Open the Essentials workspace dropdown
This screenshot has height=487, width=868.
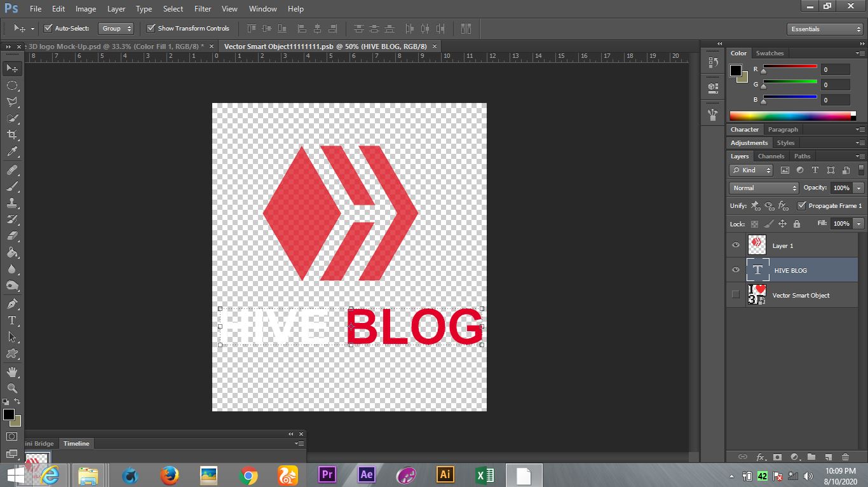(x=824, y=29)
